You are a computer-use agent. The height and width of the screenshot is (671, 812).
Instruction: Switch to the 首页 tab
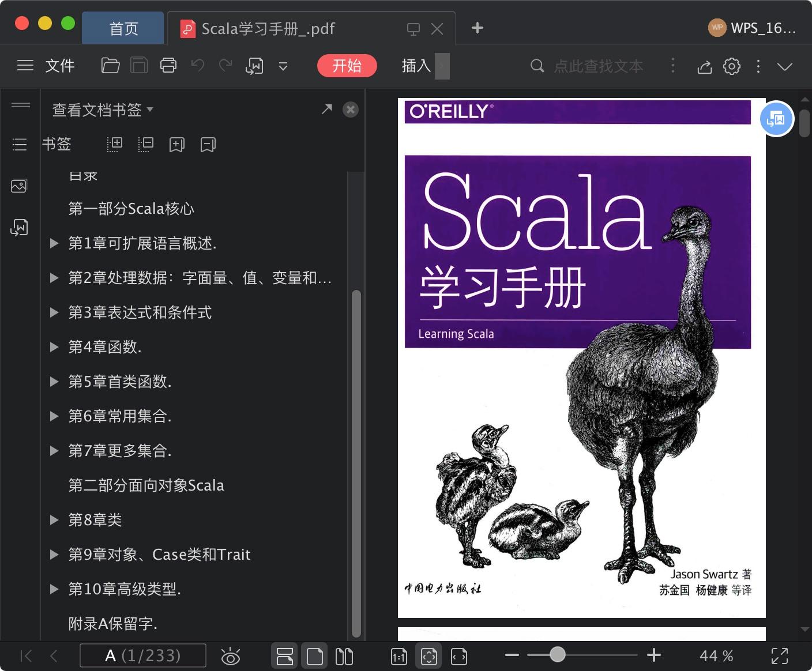click(123, 28)
